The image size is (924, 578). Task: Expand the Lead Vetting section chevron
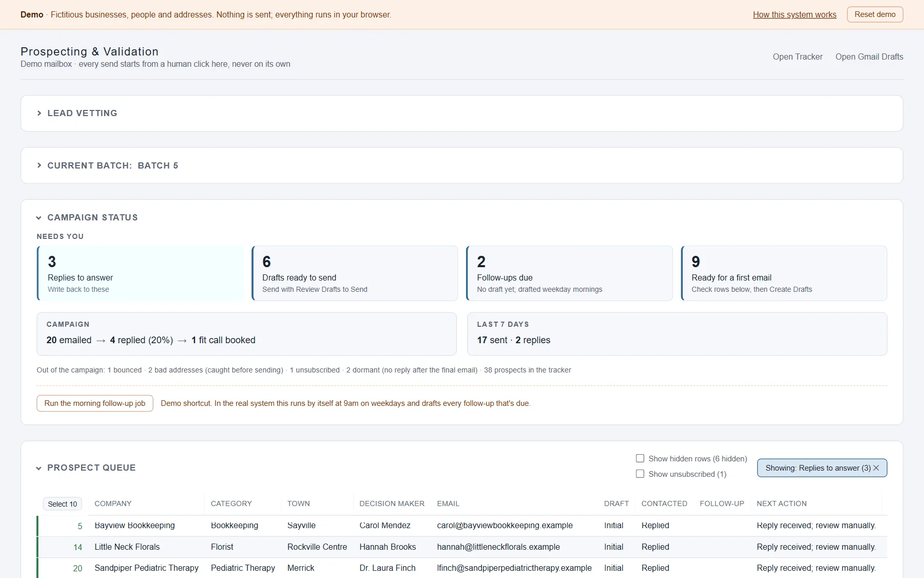tap(39, 113)
